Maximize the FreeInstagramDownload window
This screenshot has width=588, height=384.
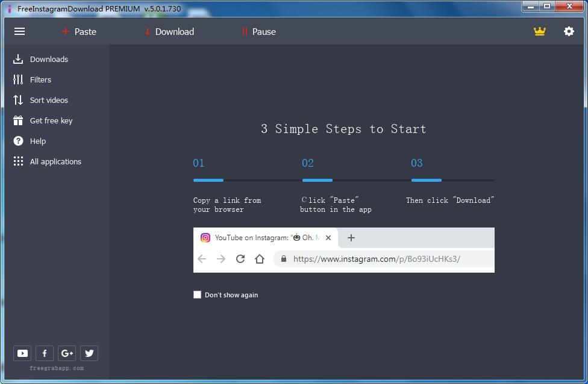pos(547,7)
